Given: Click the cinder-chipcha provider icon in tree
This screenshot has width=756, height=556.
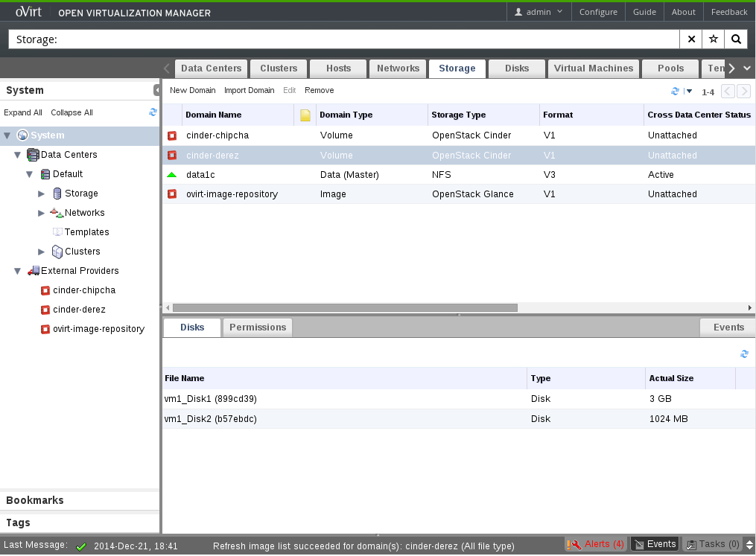Looking at the screenshot, I should [x=45, y=290].
